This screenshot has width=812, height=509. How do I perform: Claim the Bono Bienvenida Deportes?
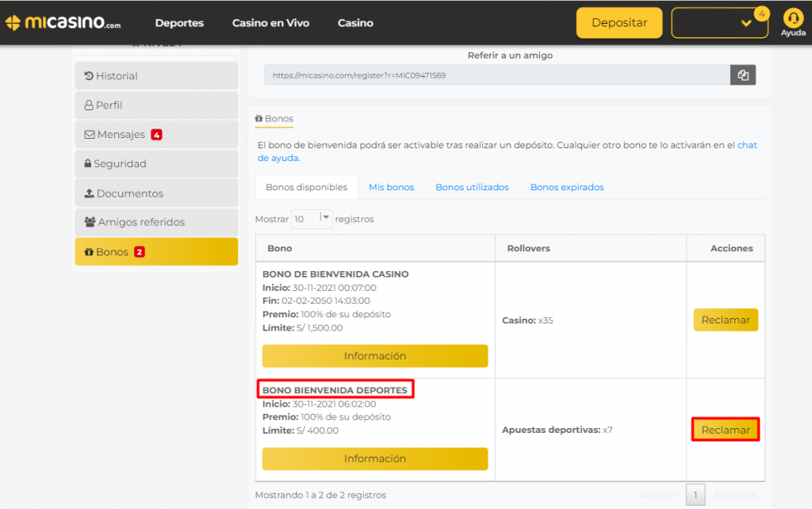tap(726, 430)
